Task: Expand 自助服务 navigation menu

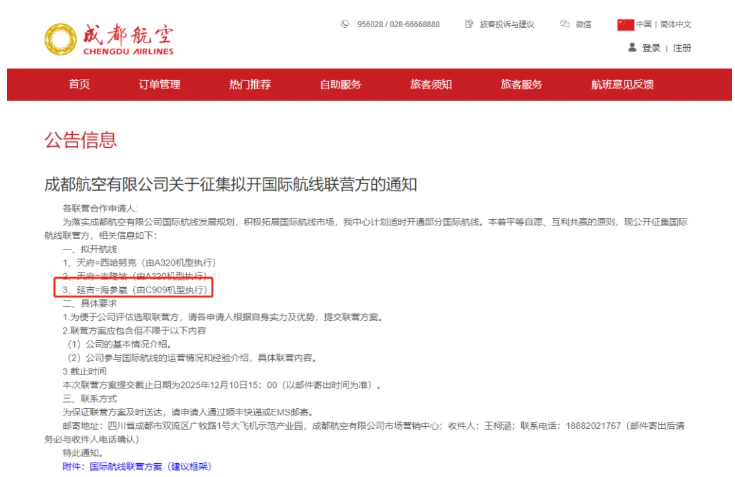Action: click(x=340, y=85)
